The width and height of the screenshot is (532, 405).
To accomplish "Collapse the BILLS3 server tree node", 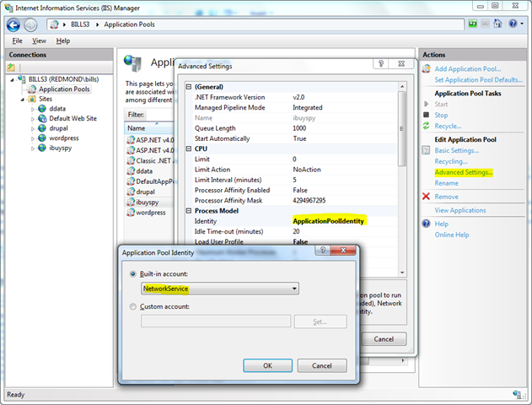I will click(12, 80).
